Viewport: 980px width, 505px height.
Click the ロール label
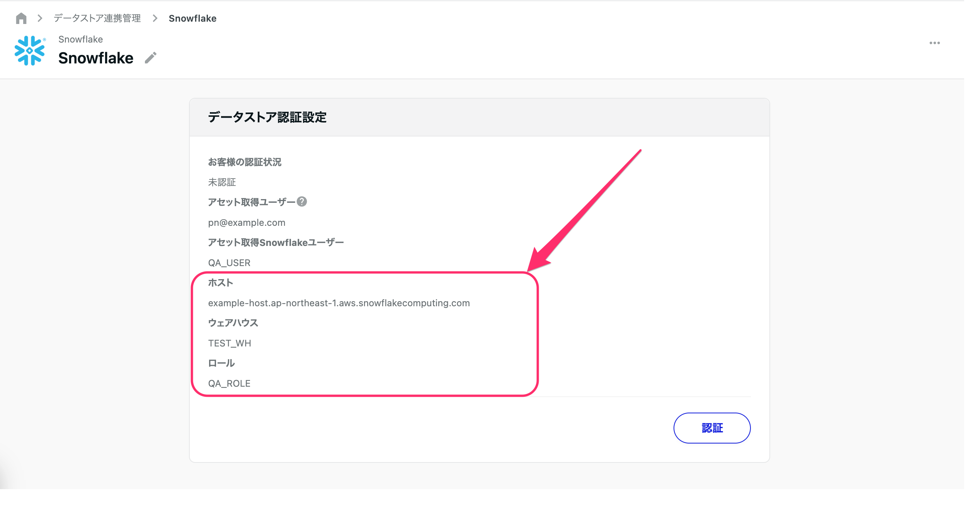tap(221, 363)
